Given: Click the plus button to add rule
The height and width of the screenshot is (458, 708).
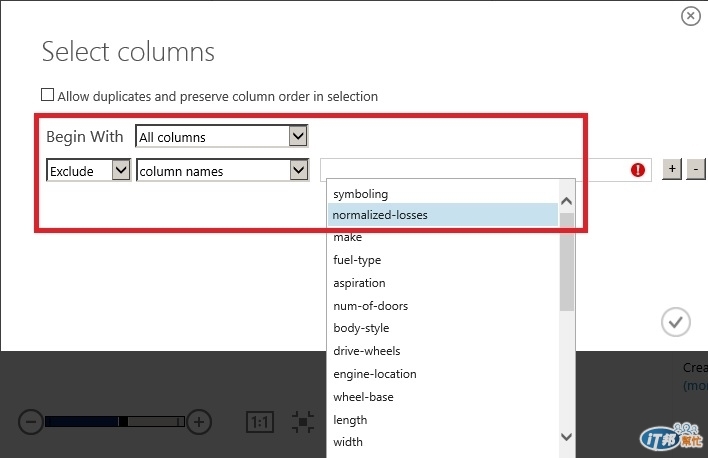Looking at the screenshot, I should point(673,170).
